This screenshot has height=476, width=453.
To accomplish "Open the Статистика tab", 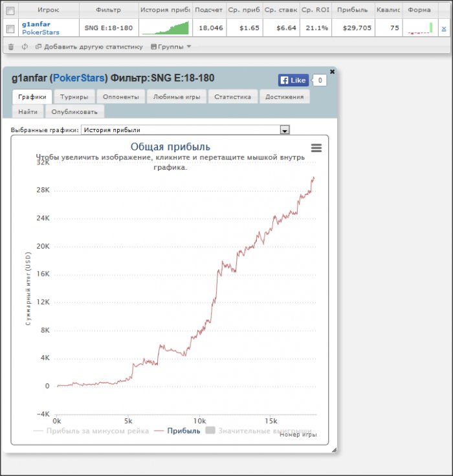I will (233, 97).
